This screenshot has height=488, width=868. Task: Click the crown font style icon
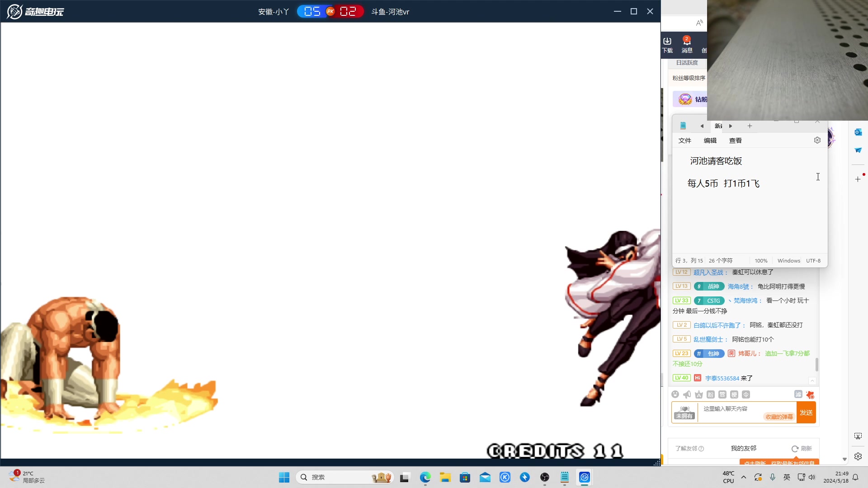pos(698,394)
